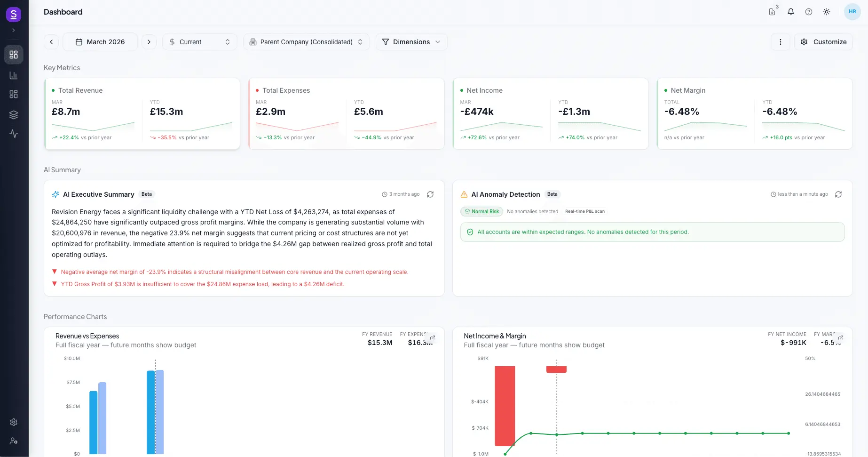This screenshot has height=457, width=868.
Task: Go to previous month arrow
Action: click(x=51, y=42)
